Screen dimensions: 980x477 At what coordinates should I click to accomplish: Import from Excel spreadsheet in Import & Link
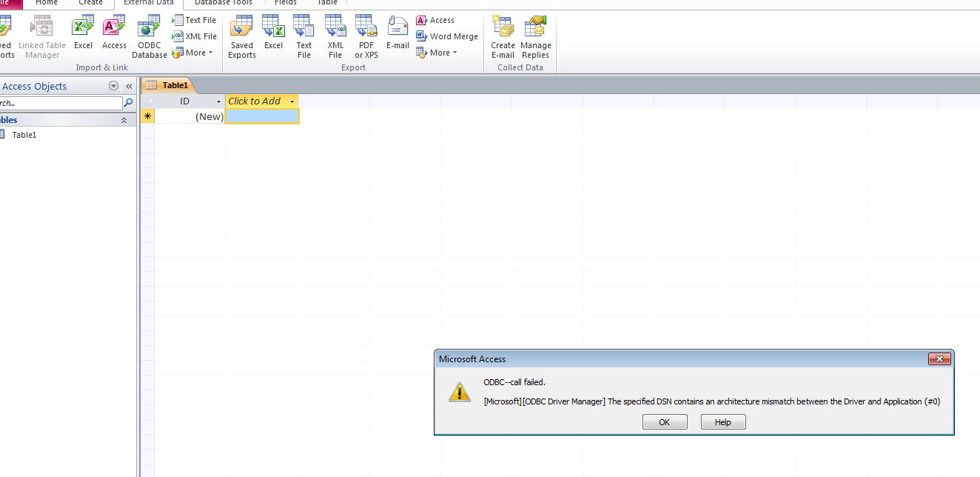pos(83,33)
